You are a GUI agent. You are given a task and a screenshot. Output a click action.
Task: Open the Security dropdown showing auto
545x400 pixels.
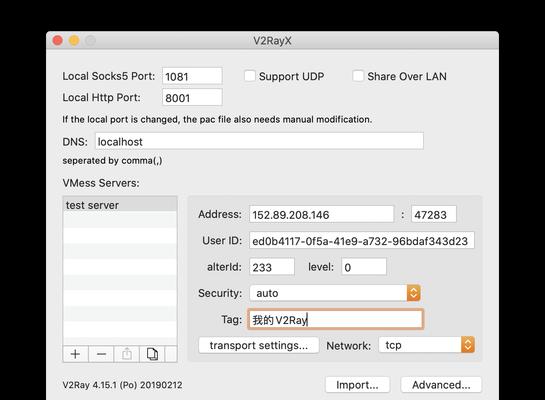coord(335,293)
